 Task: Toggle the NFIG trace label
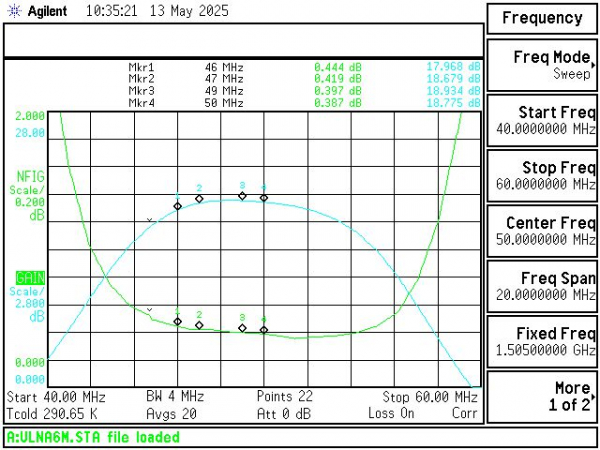pos(30,177)
